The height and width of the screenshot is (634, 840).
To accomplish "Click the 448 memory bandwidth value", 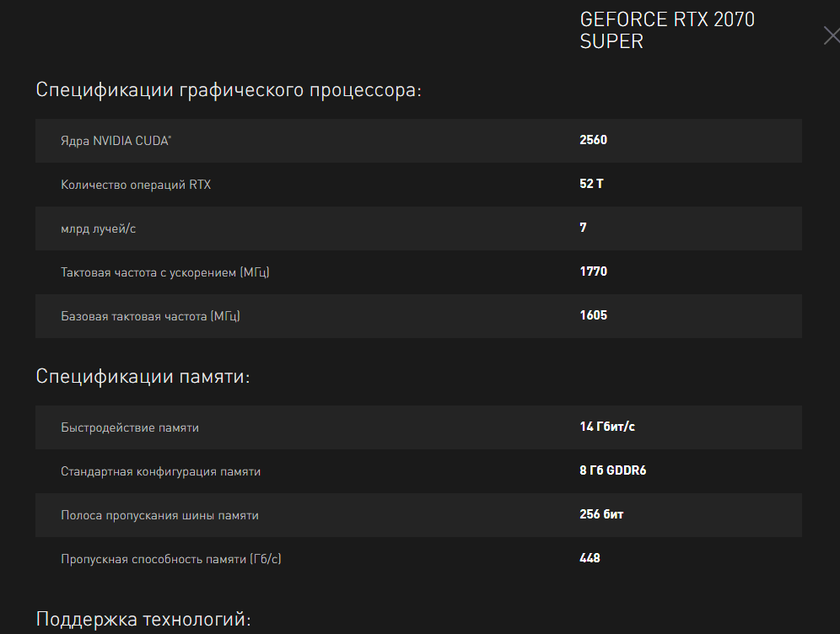I will pyautogui.click(x=590, y=558).
